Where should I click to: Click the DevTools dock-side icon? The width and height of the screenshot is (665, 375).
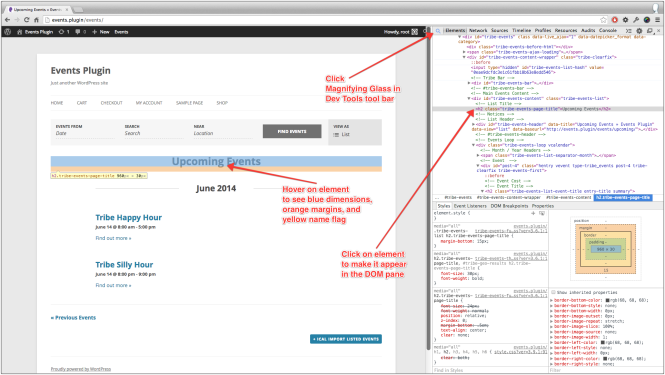click(x=649, y=31)
